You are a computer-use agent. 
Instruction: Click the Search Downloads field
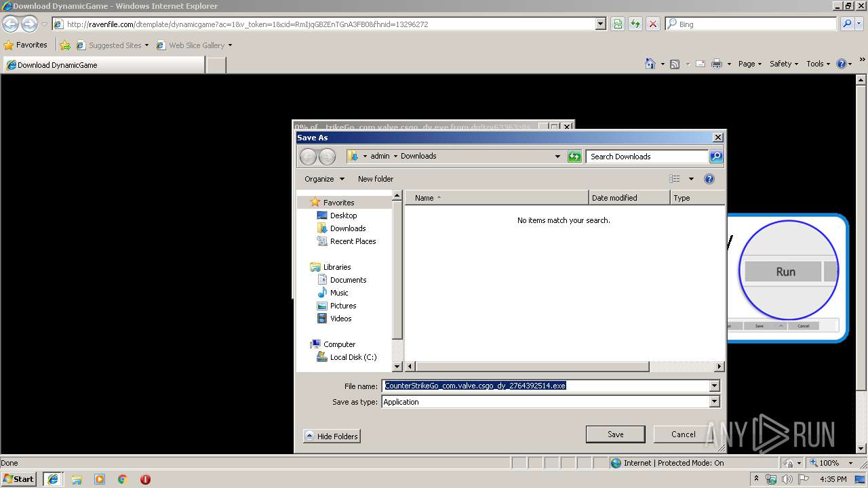coord(648,157)
